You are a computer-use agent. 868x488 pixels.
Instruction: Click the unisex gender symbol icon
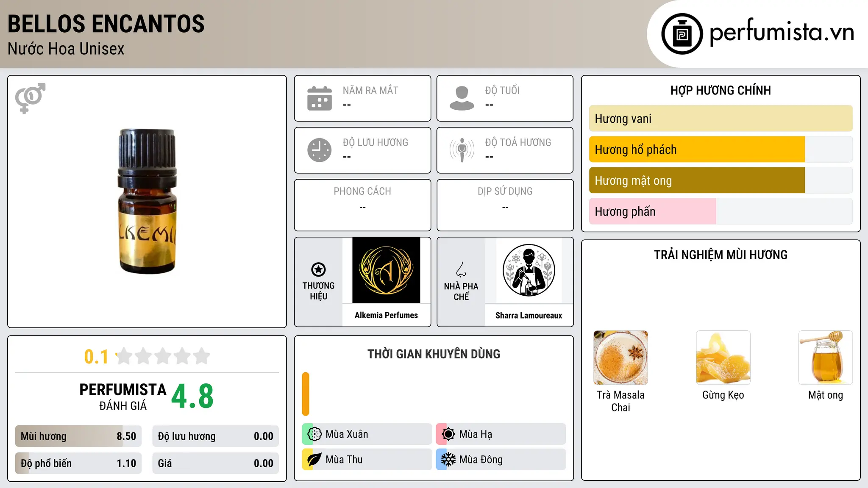[x=30, y=98]
